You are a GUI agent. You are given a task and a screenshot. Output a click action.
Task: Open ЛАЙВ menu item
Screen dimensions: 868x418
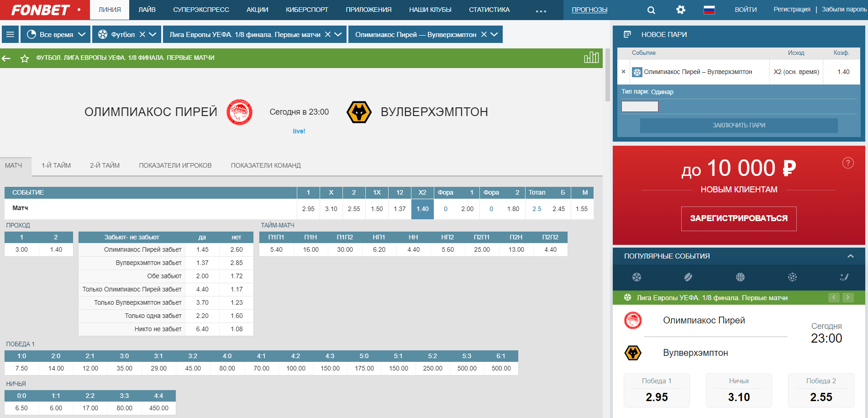point(147,10)
